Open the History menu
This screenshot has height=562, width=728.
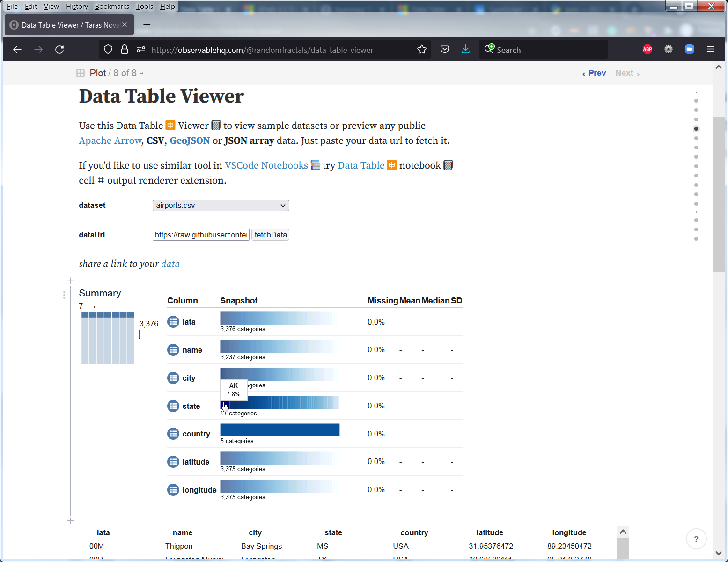point(77,7)
